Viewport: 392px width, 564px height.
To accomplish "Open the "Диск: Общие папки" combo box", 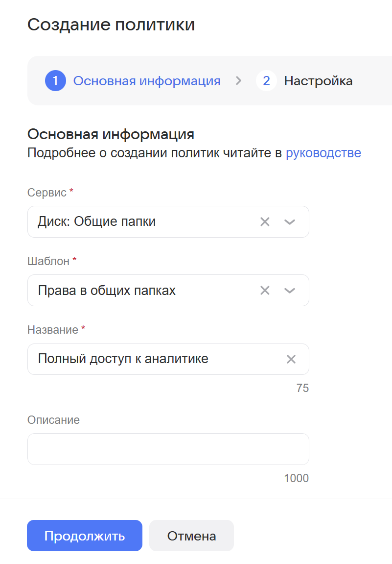I will 142,222.
